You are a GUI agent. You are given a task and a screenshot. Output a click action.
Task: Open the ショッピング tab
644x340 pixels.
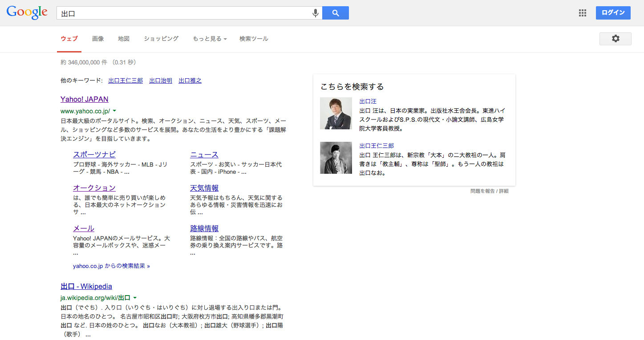coord(161,39)
